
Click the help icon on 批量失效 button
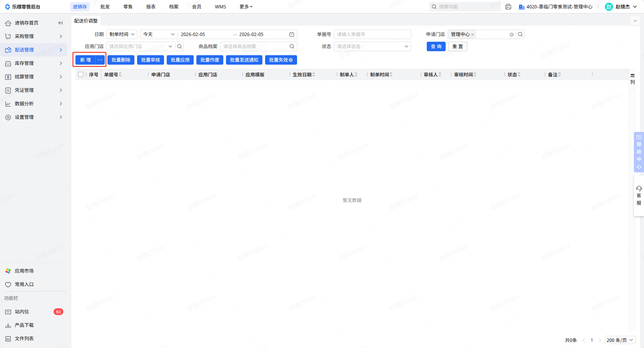click(x=291, y=60)
